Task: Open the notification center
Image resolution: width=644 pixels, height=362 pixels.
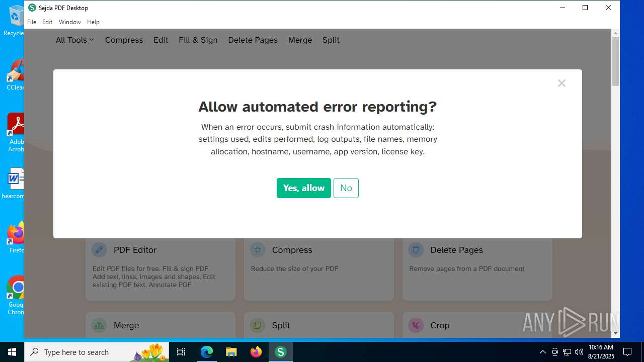Action: pyautogui.click(x=627, y=352)
